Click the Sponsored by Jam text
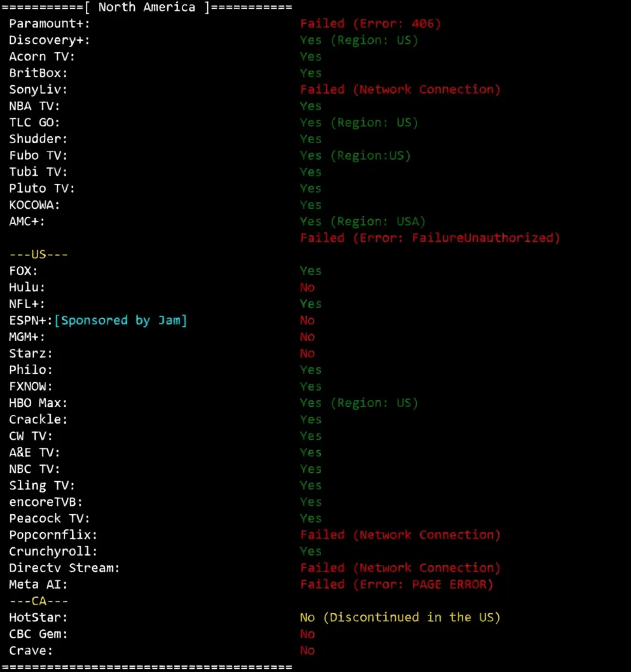The height and width of the screenshot is (672, 631). point(121,321)
